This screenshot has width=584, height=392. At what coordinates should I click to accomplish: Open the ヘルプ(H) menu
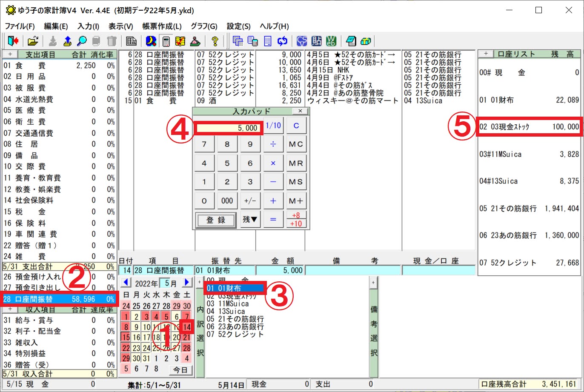[274, 26]
